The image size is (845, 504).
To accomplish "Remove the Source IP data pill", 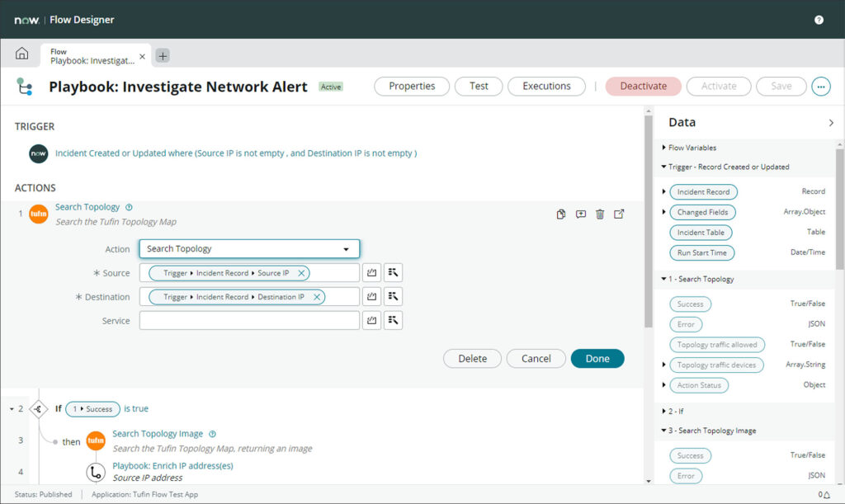I will 301,273.
